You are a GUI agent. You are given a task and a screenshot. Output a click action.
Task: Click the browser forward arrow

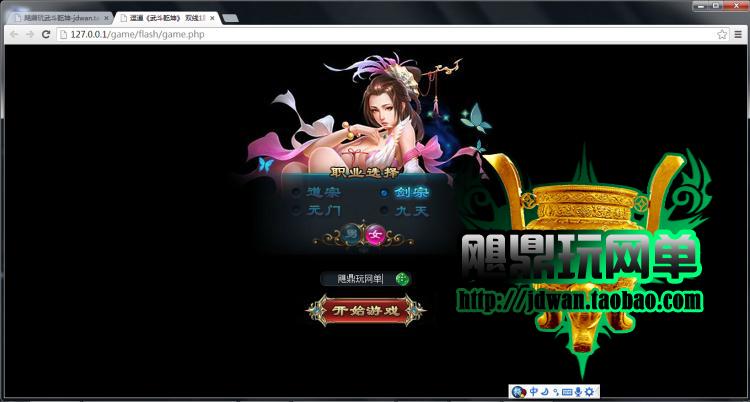point(30,34)
